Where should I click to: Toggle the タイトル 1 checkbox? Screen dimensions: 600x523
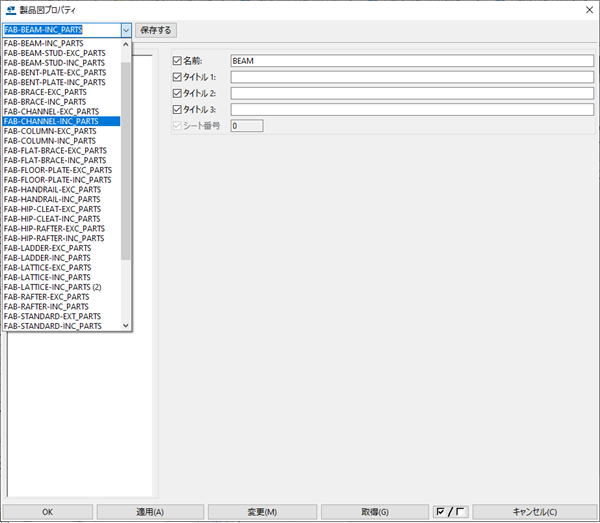(x=177, y=77)
